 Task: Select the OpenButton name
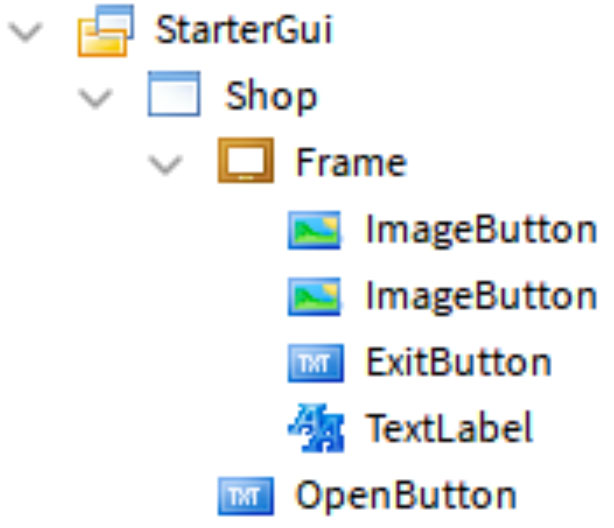click(x=406, y=496)
